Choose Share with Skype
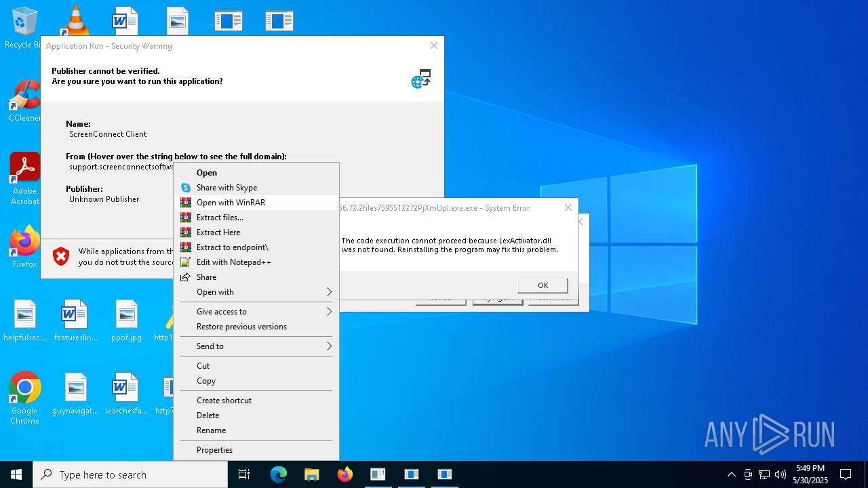The height and width of the screenshot is (488, 868). coord(256,188)
